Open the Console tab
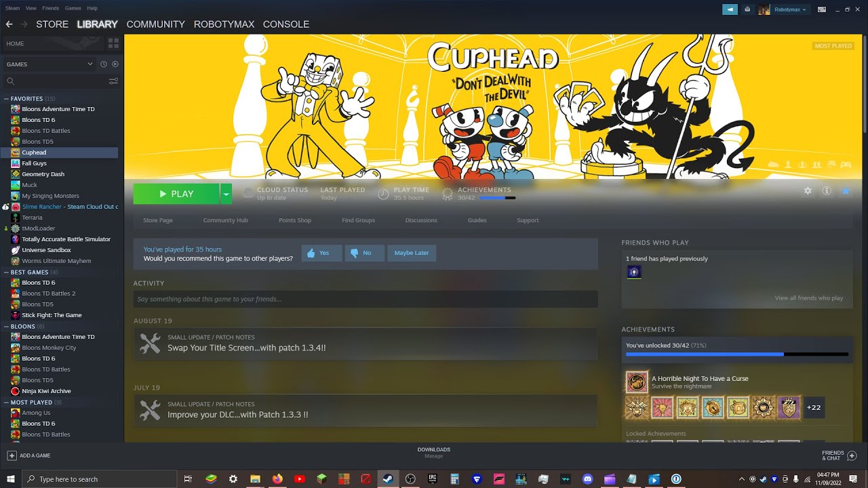868x488 pixels. click(286, 24)
